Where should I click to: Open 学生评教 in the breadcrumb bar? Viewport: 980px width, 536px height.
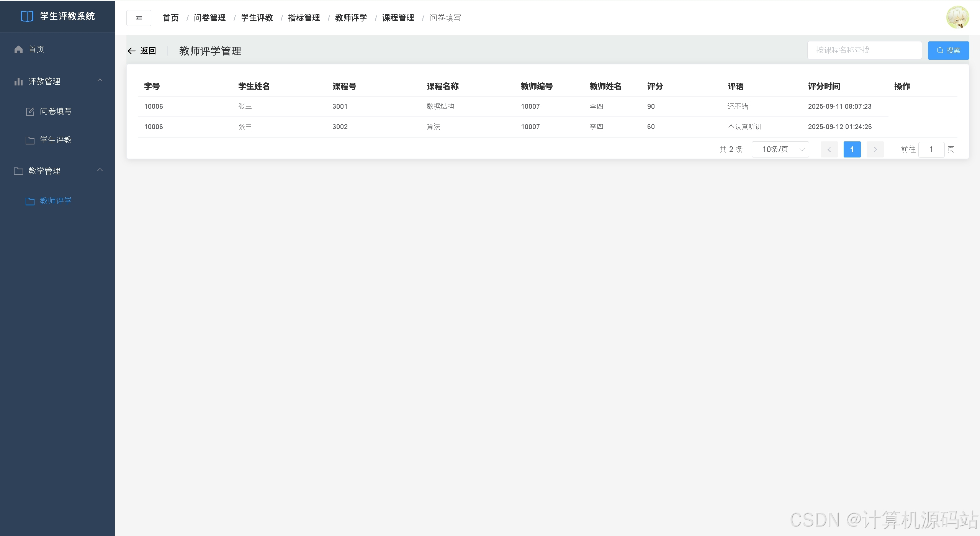coord(257,18)
